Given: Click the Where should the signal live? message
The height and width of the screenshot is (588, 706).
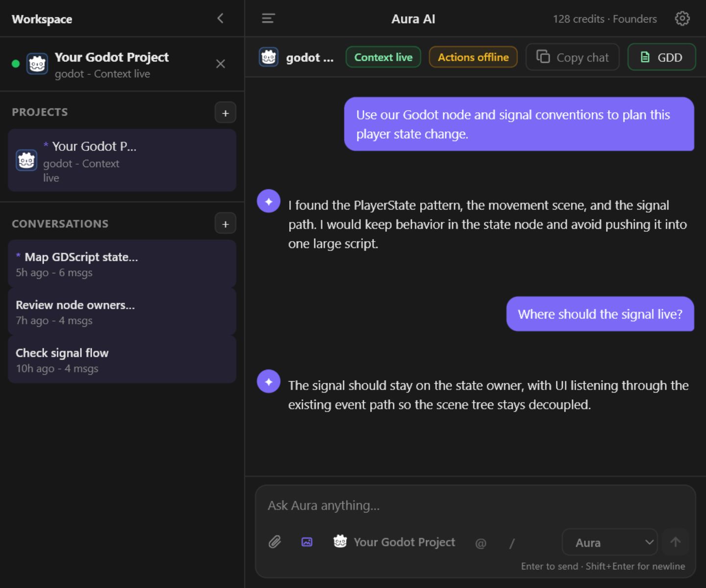Looking at the screenshot, I should [600, 314].
